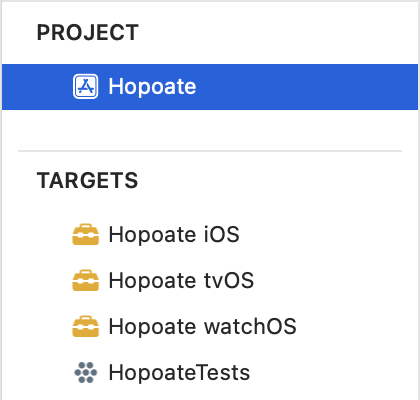Image resolution: width=420 pixels, height=400 pixels.
Task: Click the 'tvOS' word in Hopoate tvOS
Action: coord(229,280)
